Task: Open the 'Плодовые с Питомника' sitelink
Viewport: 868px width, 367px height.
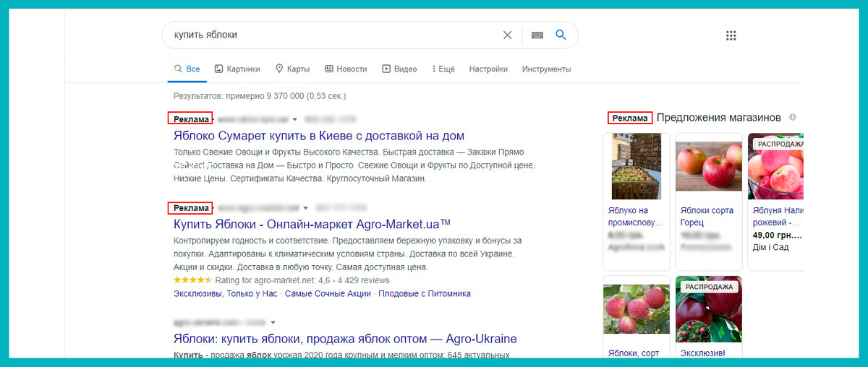Action: (424, 293)
